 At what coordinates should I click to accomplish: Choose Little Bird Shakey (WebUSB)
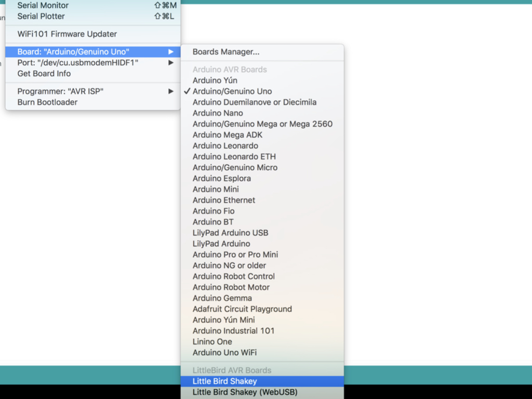(x=262, y=392)
